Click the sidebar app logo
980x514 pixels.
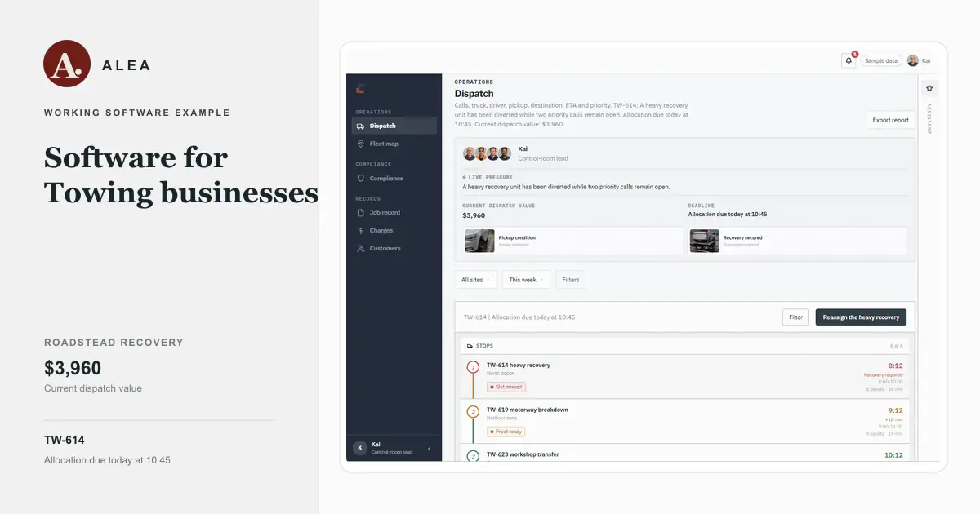[x=360, y=88]
